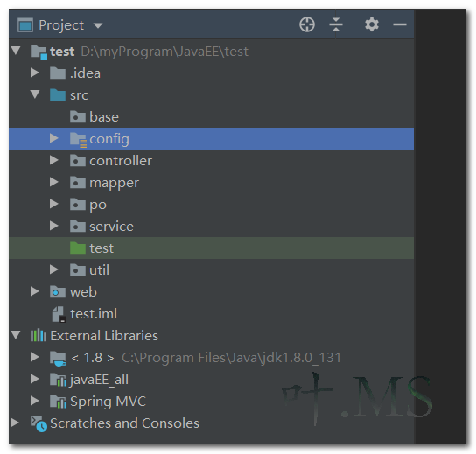Click the 'D:\myProgram\JavaEE\test' path text
The width and height of the screenshot is (476, 454).
[164, 52]
